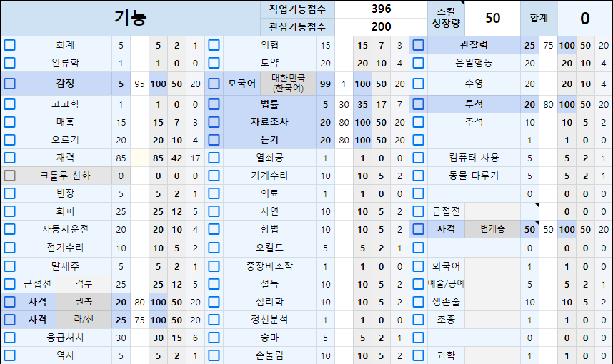The width and height of the screenshot is (613, 364).
Task: Click the 스킬 성장량 value 50
Action: pyautogui.click(x=492, y=18)
